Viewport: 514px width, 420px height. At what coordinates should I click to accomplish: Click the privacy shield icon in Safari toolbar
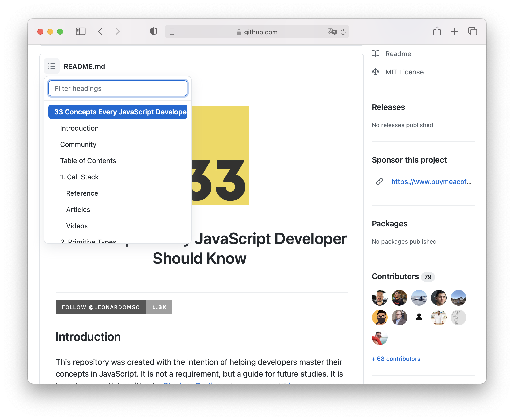pos(153,32)
